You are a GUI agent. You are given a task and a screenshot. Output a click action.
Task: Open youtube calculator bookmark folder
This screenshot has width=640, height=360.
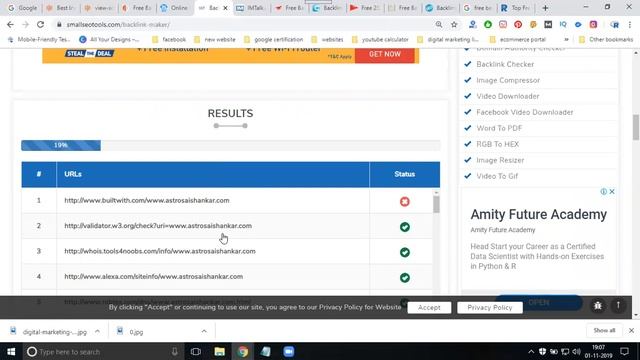pos(380,40)
